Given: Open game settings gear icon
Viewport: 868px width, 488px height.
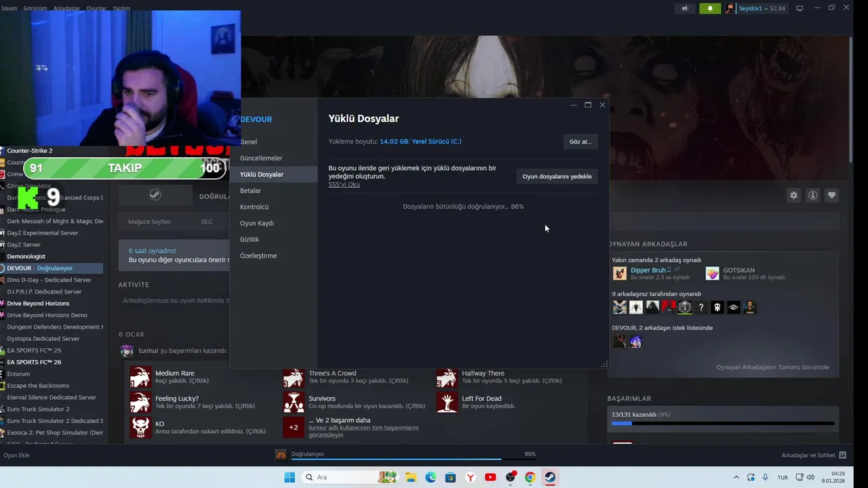Looking at the screenshot, I should point(793,195).
